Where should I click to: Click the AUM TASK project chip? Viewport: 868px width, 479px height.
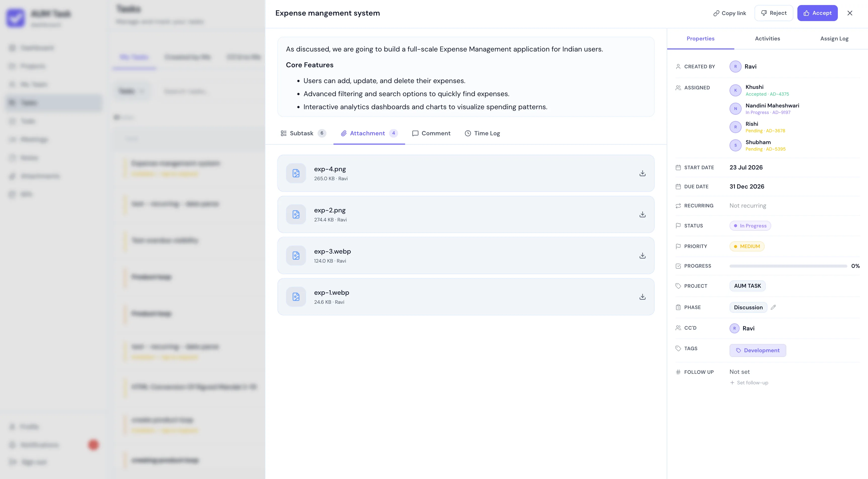747,286
